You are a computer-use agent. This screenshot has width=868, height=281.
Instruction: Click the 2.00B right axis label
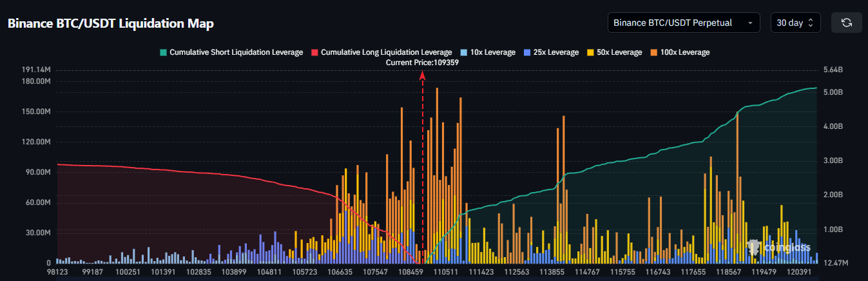click(x=833, y=195)
